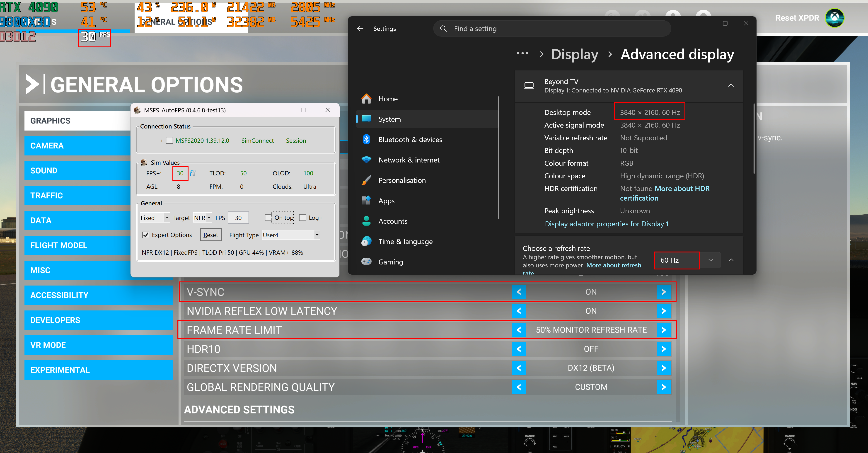This screenshot has height=453, width=868.
Task: Click right arrow for DirectX Version
Action: click(x=663, y=368)
